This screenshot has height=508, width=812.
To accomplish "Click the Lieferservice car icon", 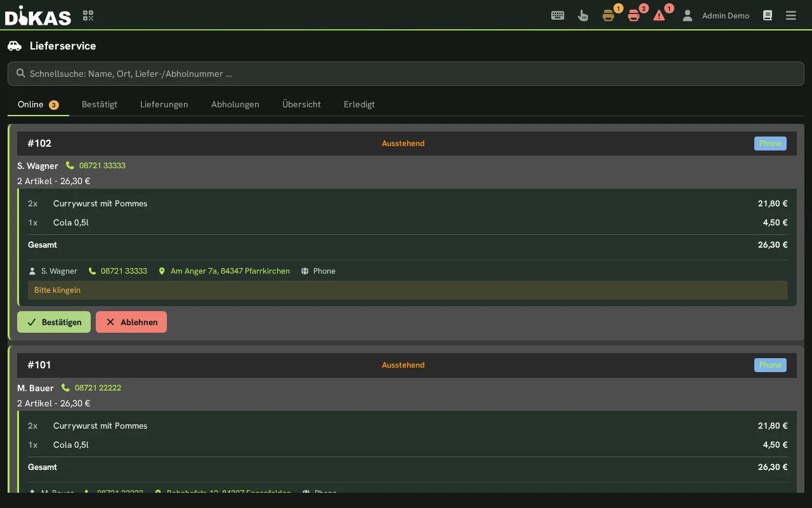I will tap(15, 46).
